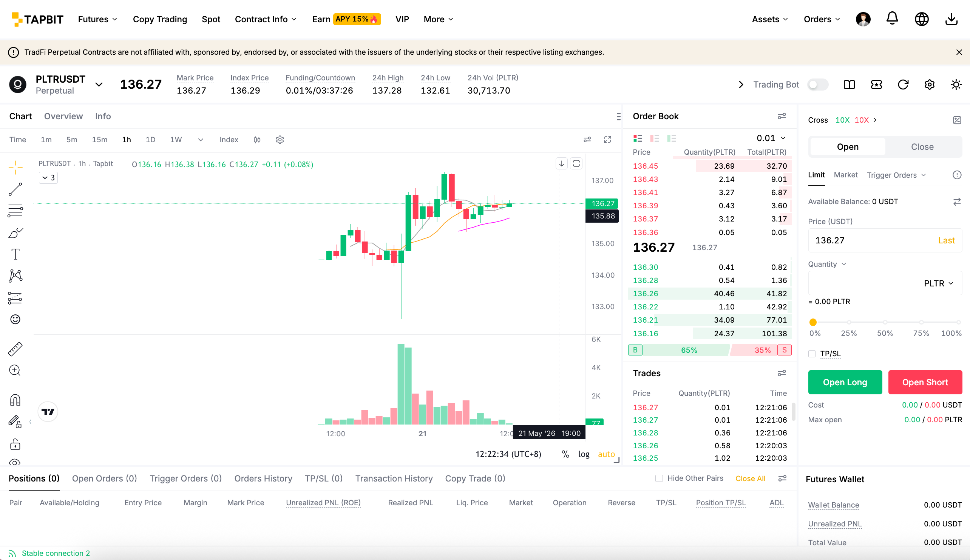Click the Close All link
This screenshot has width=970, height=560.
[x=750, y=478]
